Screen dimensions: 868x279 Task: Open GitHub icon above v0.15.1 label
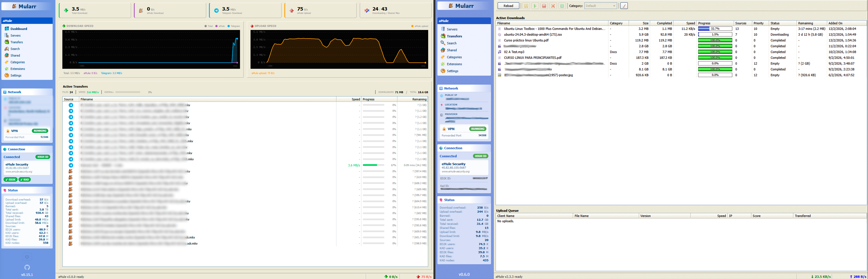click(27, 267)
